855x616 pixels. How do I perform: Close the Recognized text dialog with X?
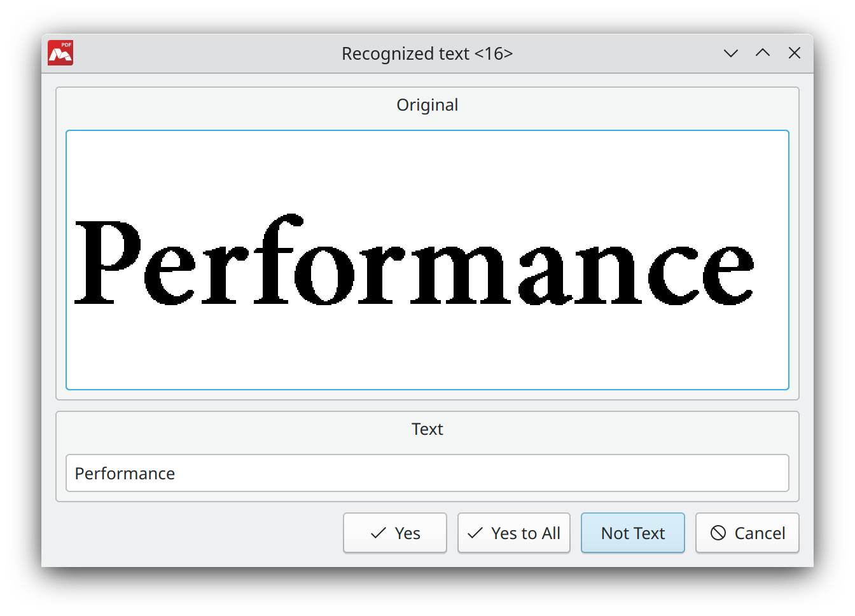point(795,53)
